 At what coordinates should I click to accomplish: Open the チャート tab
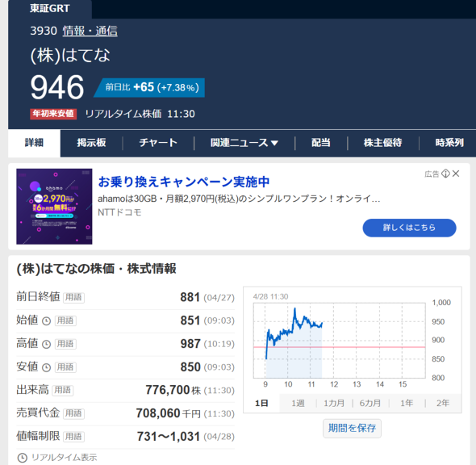(158, 143)
